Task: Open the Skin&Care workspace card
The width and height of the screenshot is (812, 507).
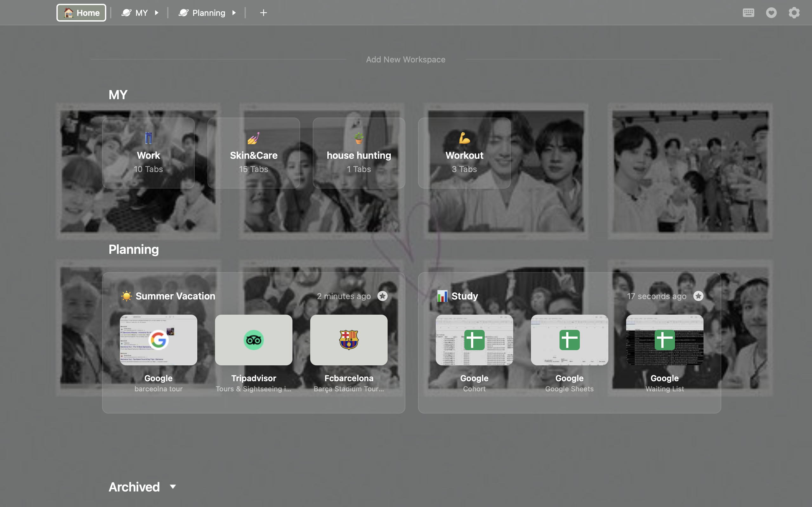Action: coord(253,153)
